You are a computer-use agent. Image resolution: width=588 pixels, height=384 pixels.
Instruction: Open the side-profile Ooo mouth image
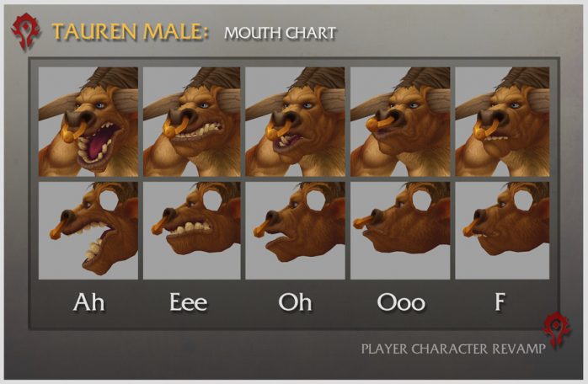400,231
